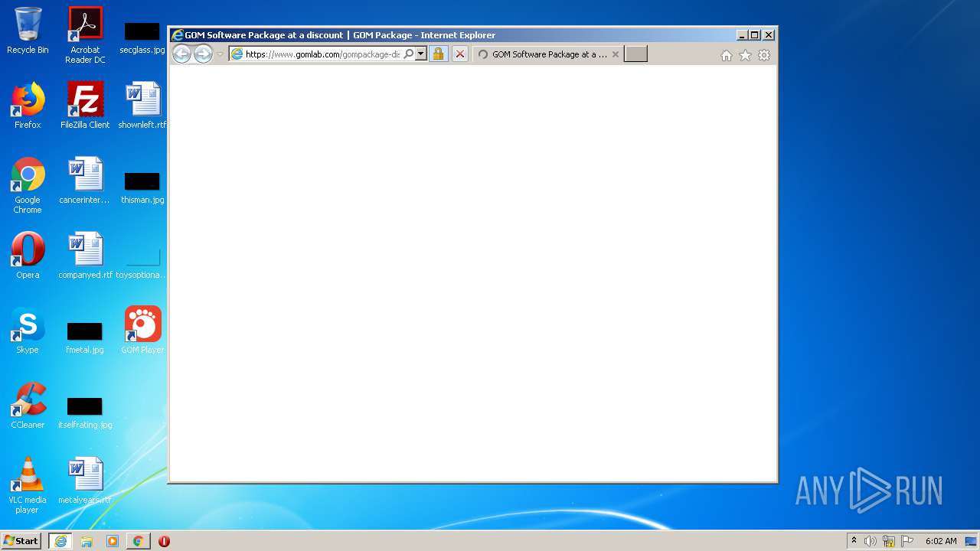The width and height of the screenshot is (980, 551).
Task: Launch Google Chrome desktop shortcut
Action: 28,186
